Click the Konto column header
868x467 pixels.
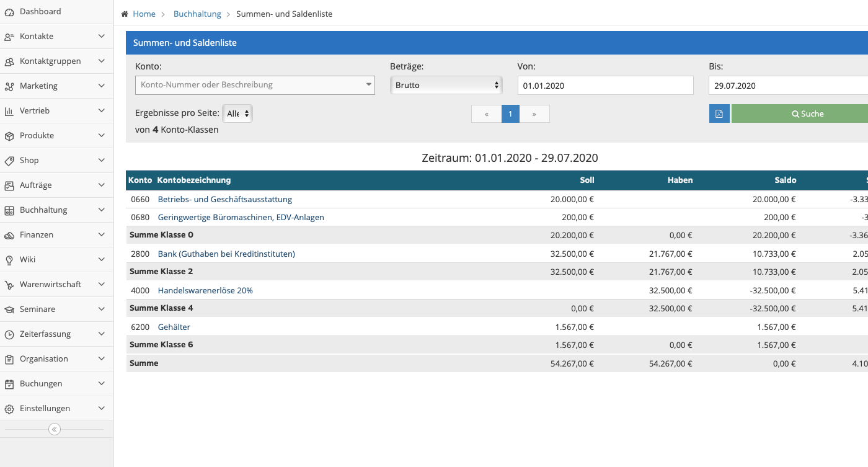pos(140,180)
